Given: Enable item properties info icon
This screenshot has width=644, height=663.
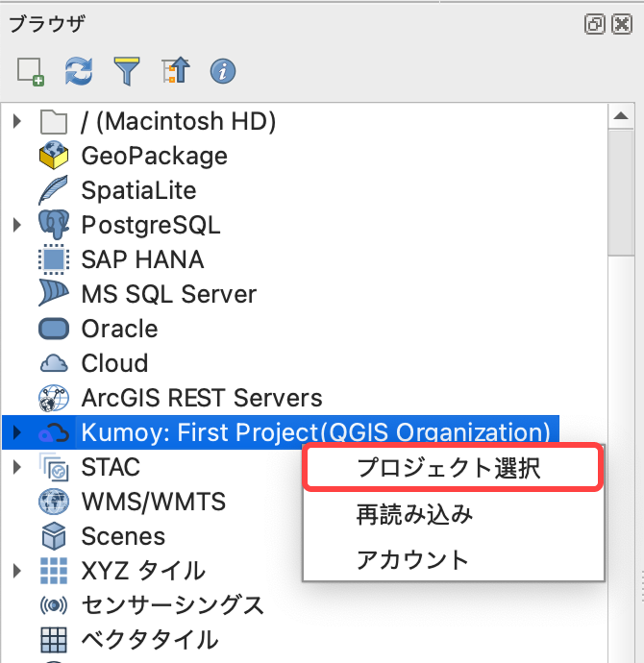Looking at the screenshot, I should [x=223, y=71].
